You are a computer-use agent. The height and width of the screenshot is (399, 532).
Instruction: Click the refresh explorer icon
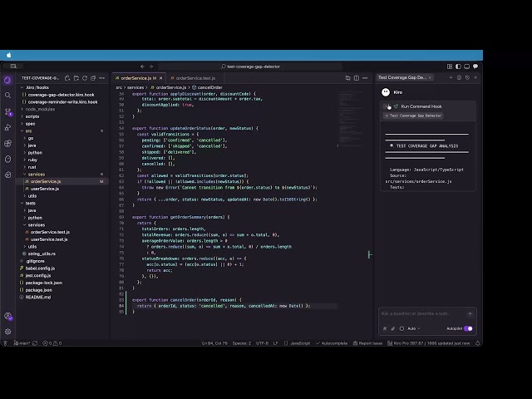pyautogui.click(x=85, y=78)
